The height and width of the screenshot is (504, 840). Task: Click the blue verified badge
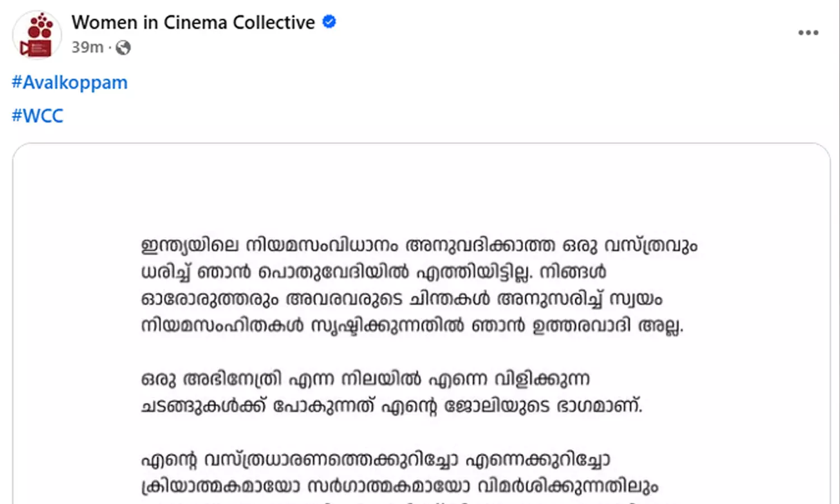(x=330, y=22)
